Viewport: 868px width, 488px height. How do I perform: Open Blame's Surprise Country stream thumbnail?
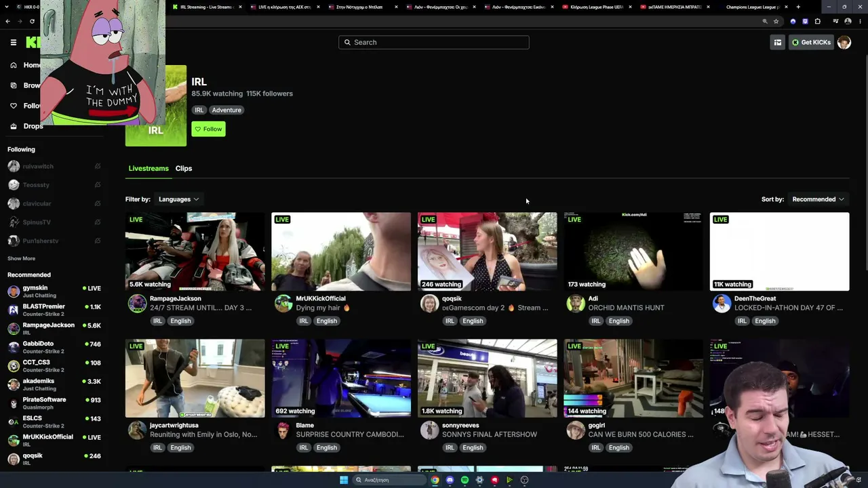click(341, 378)
